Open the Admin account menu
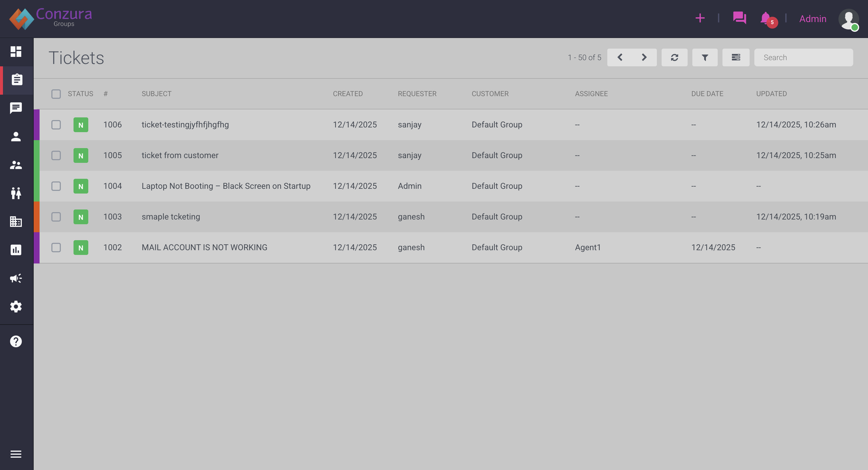 click(x=812, y=19)
